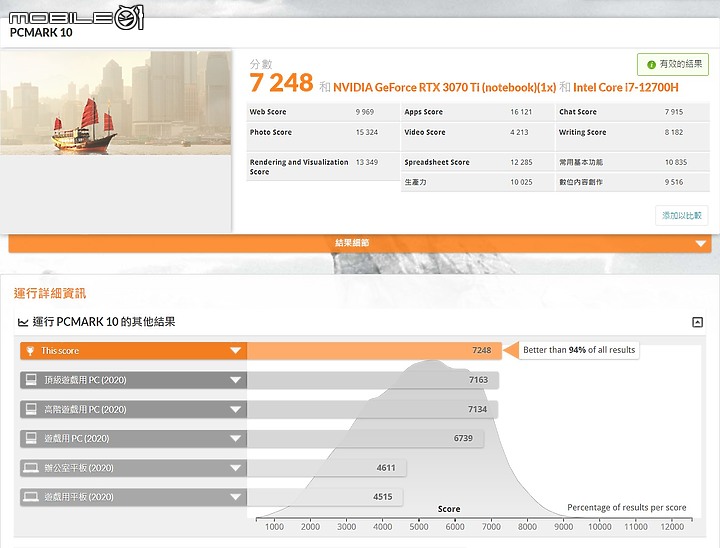720x548 pixels.
Task: Click the 7 248 overall score
Action: point(281,83)
